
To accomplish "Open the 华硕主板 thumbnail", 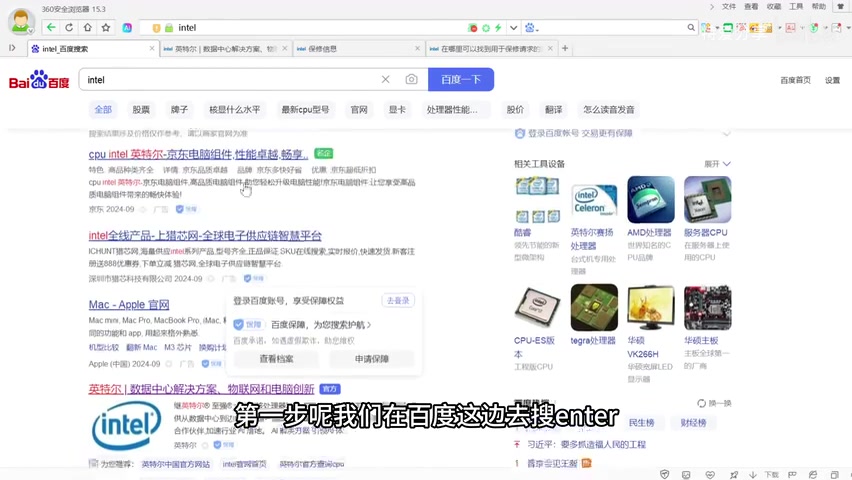I will (x=707, y=307).
